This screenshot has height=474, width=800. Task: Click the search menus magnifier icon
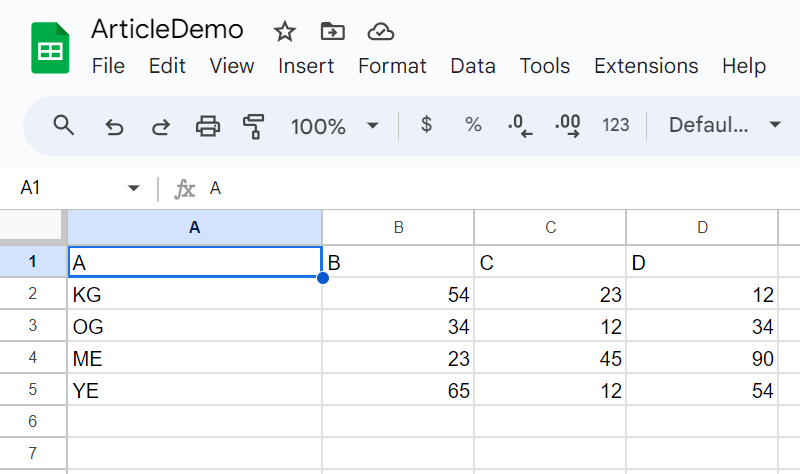point(64,125)
